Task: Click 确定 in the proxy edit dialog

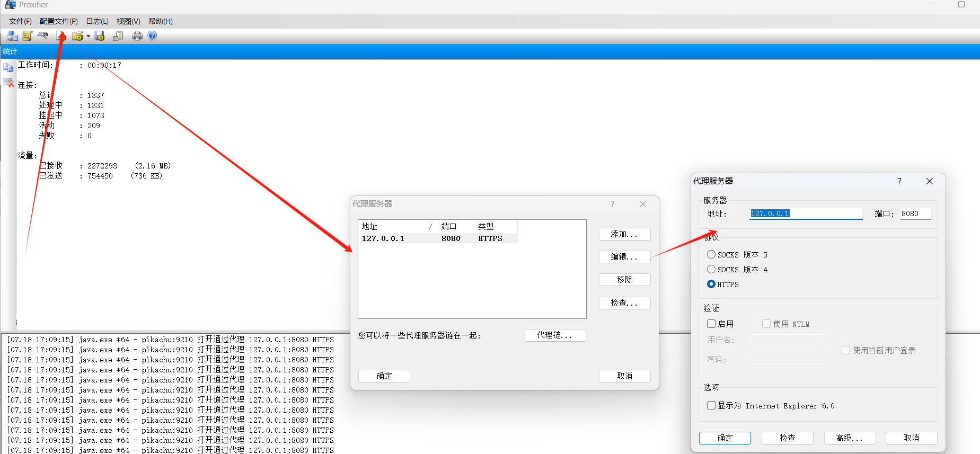Action: click(x=725, y=438)
